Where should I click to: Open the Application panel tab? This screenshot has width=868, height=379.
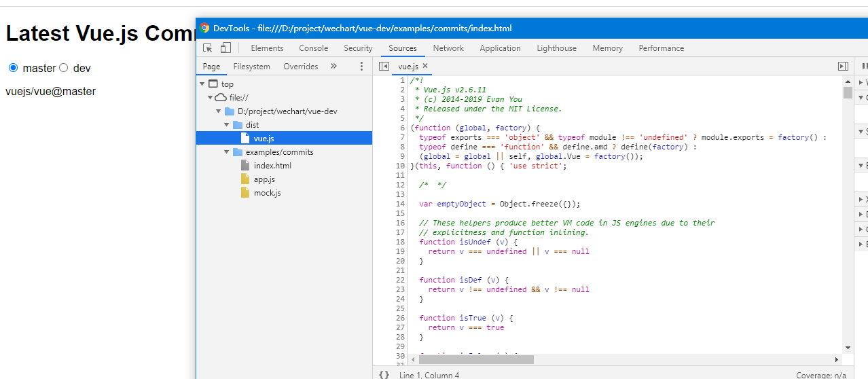(x=500, y=48)
